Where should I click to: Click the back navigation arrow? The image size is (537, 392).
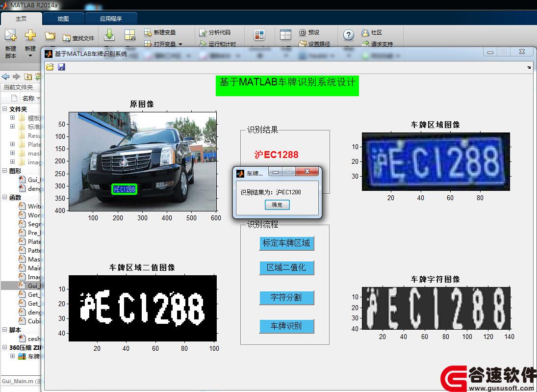point(5,77)
